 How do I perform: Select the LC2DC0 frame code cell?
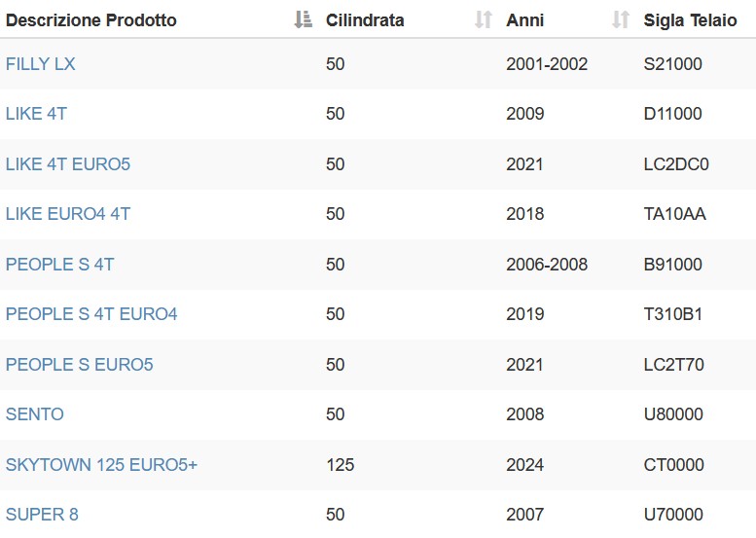pyautogui.click(x=676, y=164)
